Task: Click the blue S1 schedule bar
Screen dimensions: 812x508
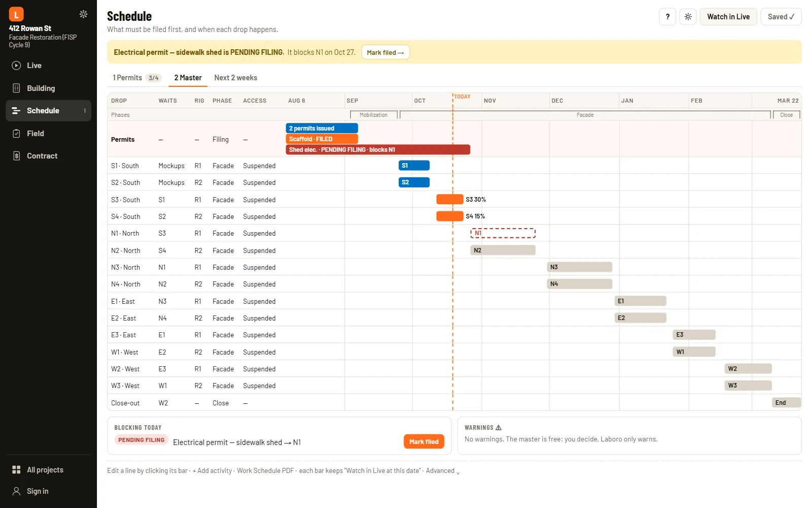Action: click(414, 166)
